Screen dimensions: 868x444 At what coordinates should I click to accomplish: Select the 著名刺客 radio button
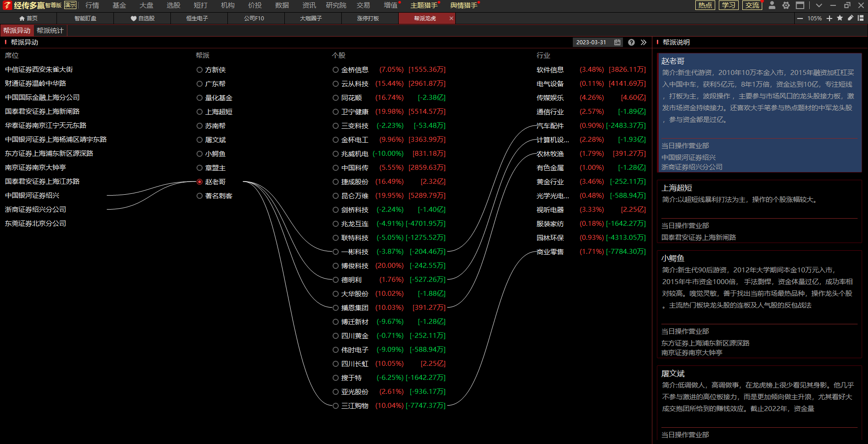tap(199, 196)
